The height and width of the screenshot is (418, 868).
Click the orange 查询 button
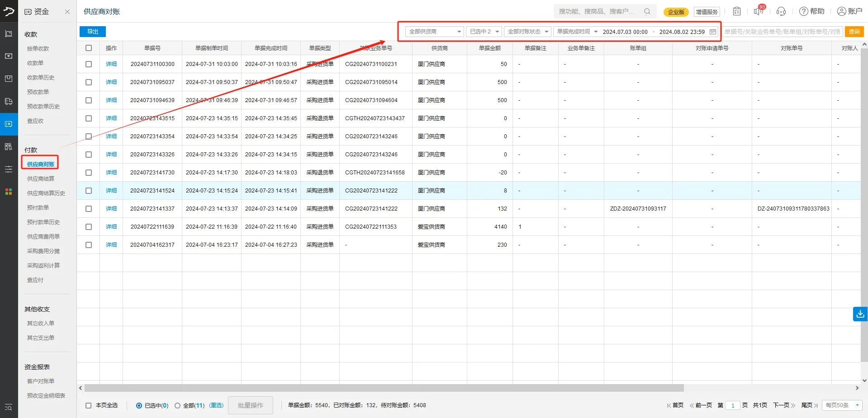[x=854, y=32]
